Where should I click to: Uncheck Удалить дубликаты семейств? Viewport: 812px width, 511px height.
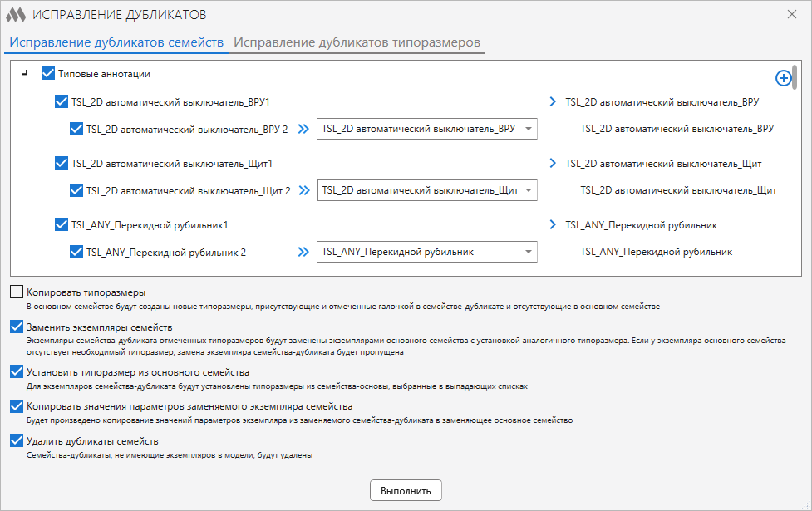[17, 440]
